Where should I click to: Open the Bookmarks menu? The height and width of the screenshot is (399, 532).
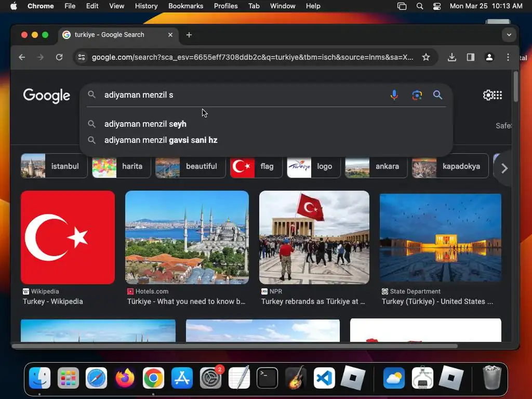pyautogui.click(x=185, y=6)
